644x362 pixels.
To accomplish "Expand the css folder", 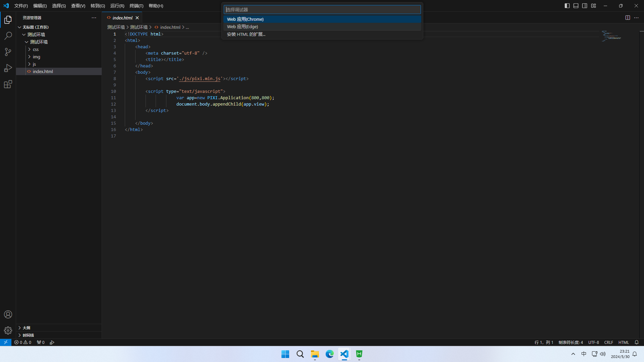I will 36,49.
